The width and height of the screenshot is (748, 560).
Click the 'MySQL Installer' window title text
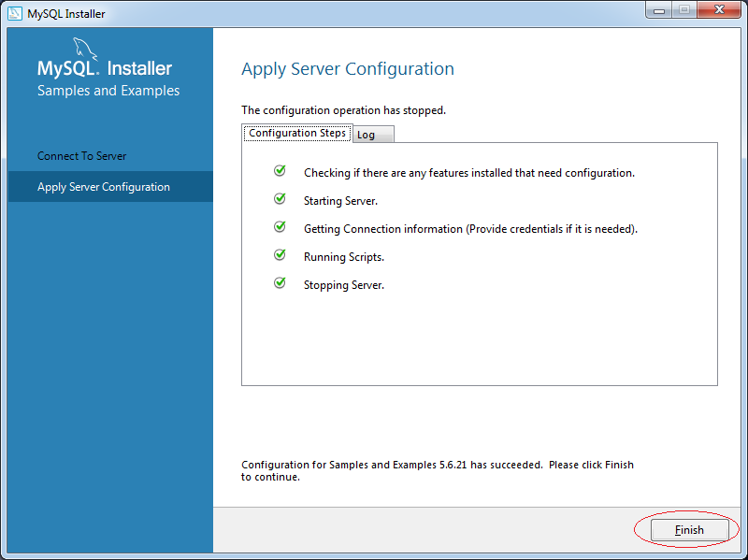pyautogui.click(x=66, y=14)
